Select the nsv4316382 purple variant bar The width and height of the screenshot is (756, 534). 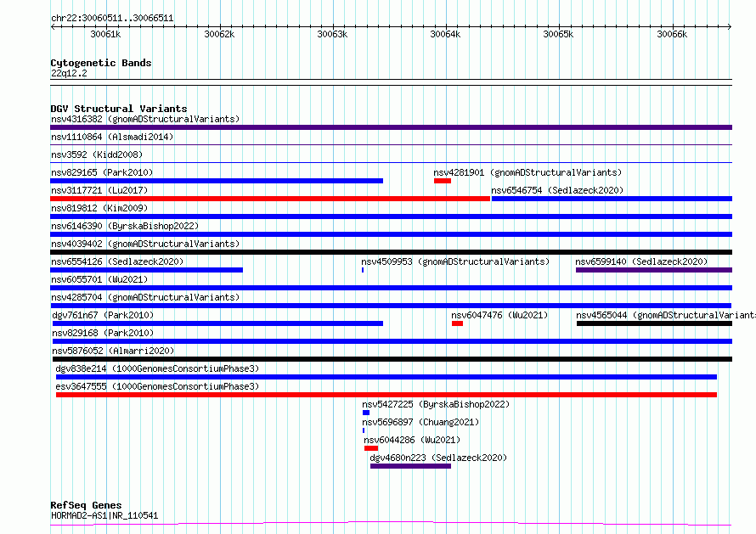[391, 127]
